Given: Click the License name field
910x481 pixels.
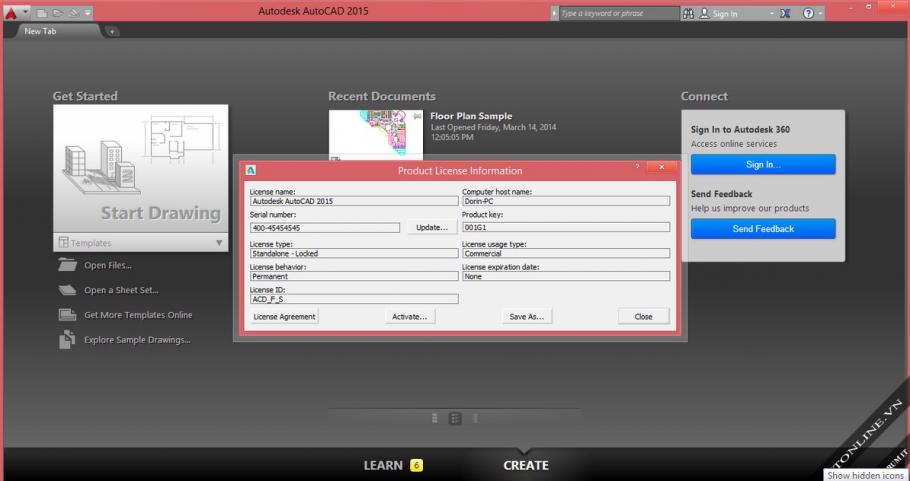Looking at the screenshot, I should pyautogui.click(x=354, y=201).
